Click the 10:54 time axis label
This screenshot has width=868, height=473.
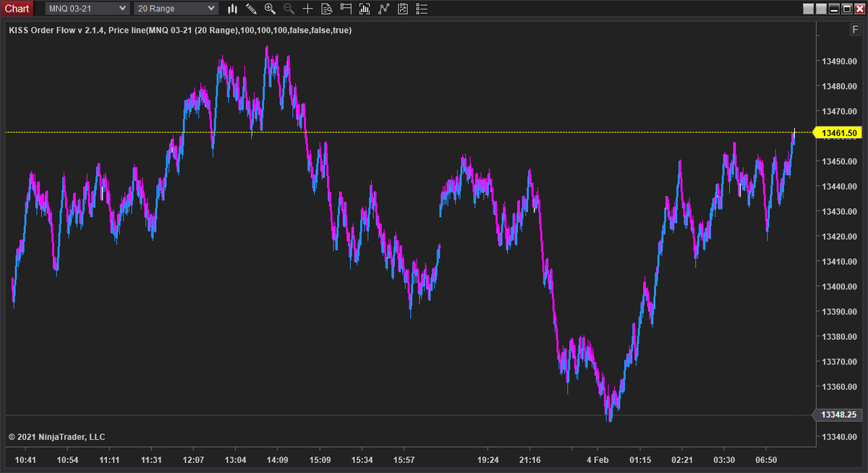[x=67, y=460]
